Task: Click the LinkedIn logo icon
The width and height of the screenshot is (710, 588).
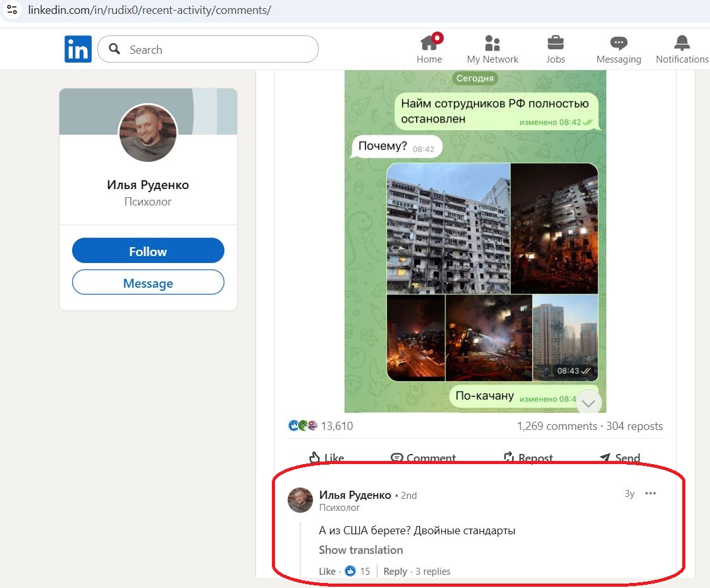Action: [78, 49]
